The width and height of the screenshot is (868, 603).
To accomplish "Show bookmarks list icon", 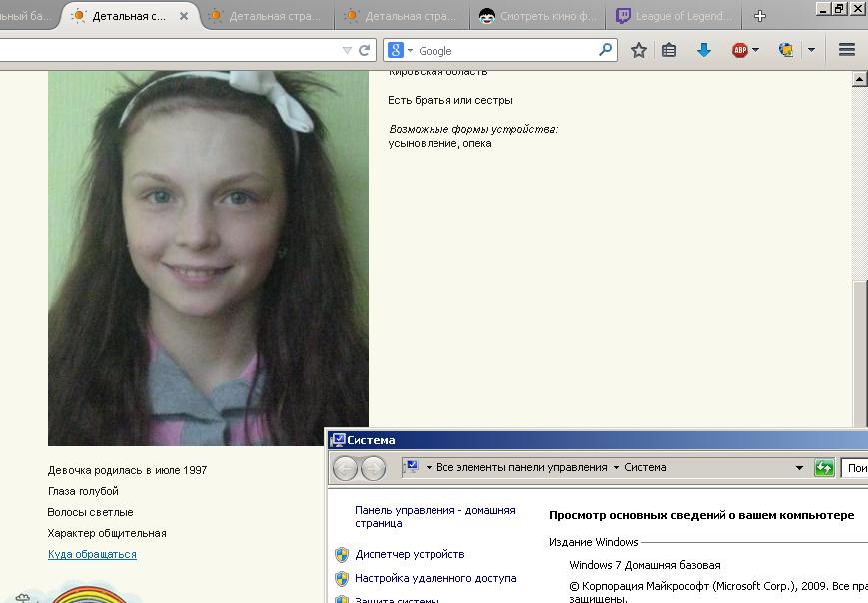I will point(669,50).
